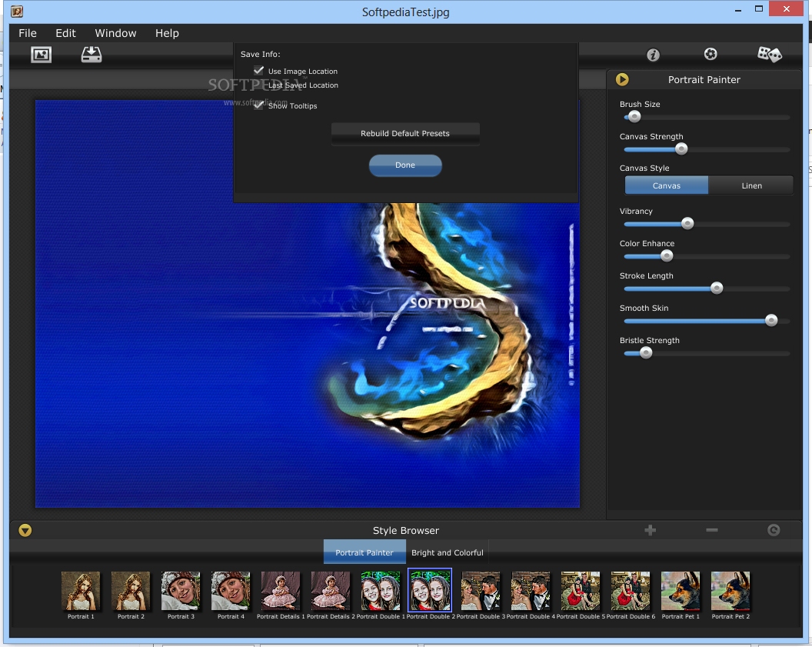Viewport: 812px width, 647px height.
Task: Click Rebuild Default Presets button
Action: tap(405, 134)
